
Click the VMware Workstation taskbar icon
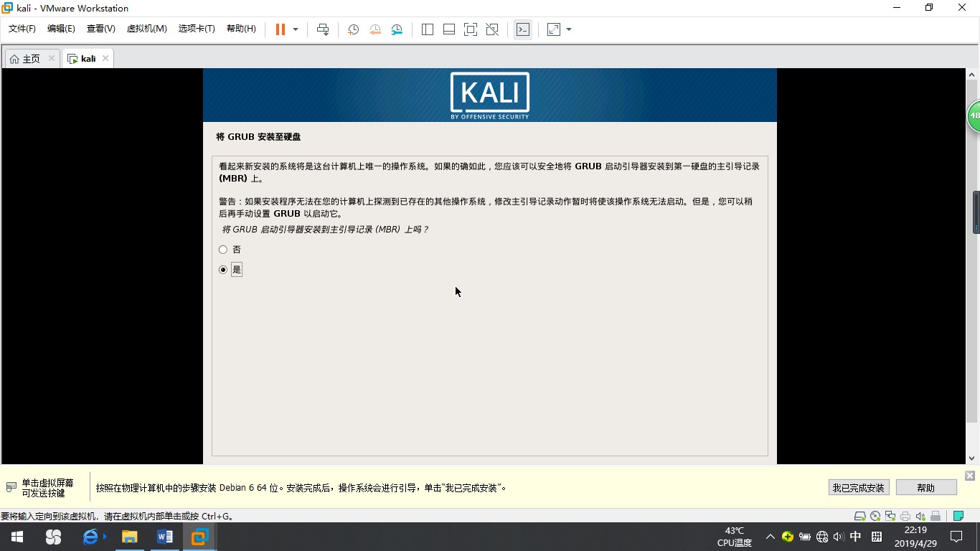[x=199, y=537]
